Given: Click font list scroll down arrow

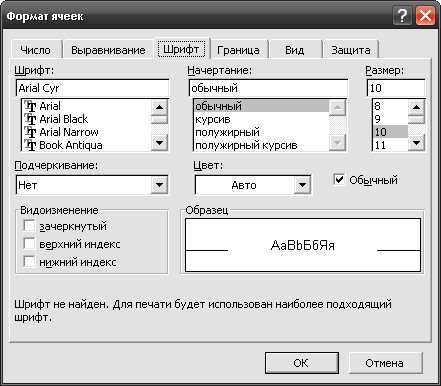Looking at the screenshot, I should 159,143.
